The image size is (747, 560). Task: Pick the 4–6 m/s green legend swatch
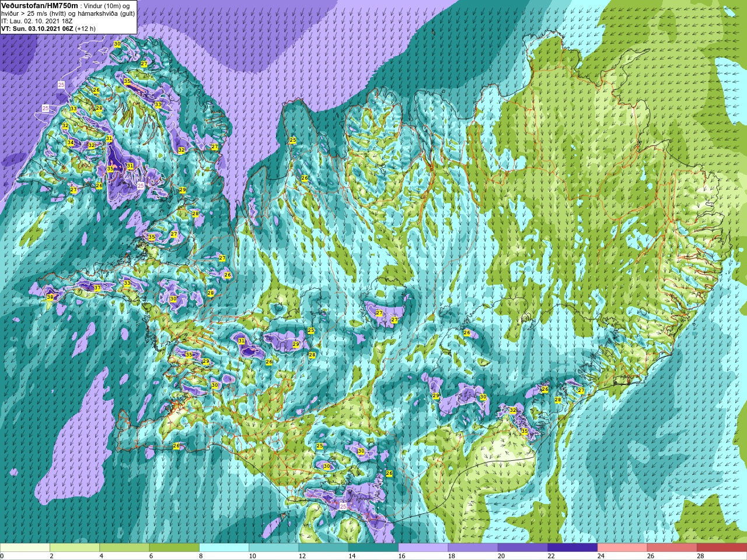tap(124, 548)
